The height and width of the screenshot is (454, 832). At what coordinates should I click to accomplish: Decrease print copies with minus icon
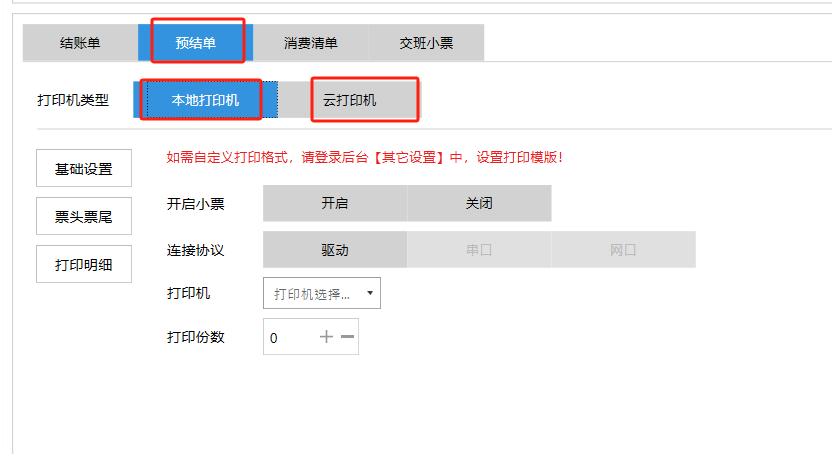click(347, 337)
